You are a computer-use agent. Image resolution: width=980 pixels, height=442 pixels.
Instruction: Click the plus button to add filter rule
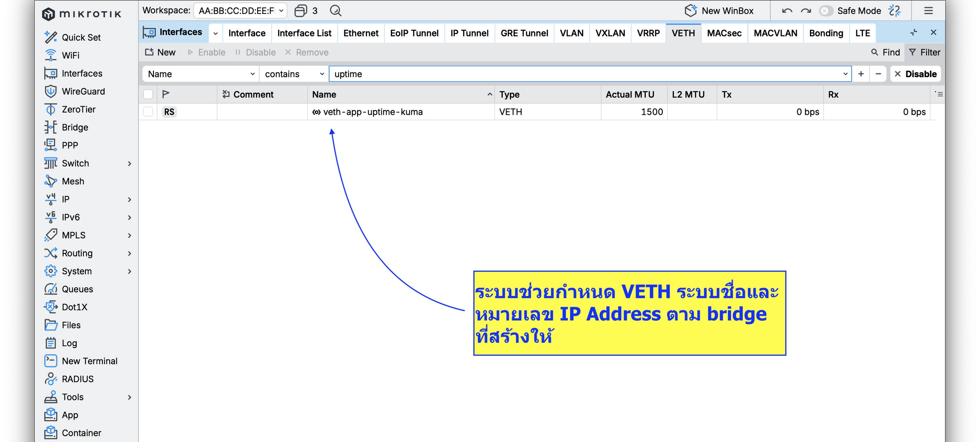(x=860, y=74)
